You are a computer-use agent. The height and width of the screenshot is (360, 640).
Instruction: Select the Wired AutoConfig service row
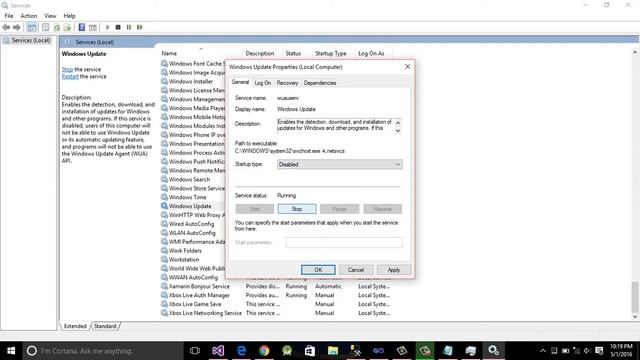(x=191, y=224)
